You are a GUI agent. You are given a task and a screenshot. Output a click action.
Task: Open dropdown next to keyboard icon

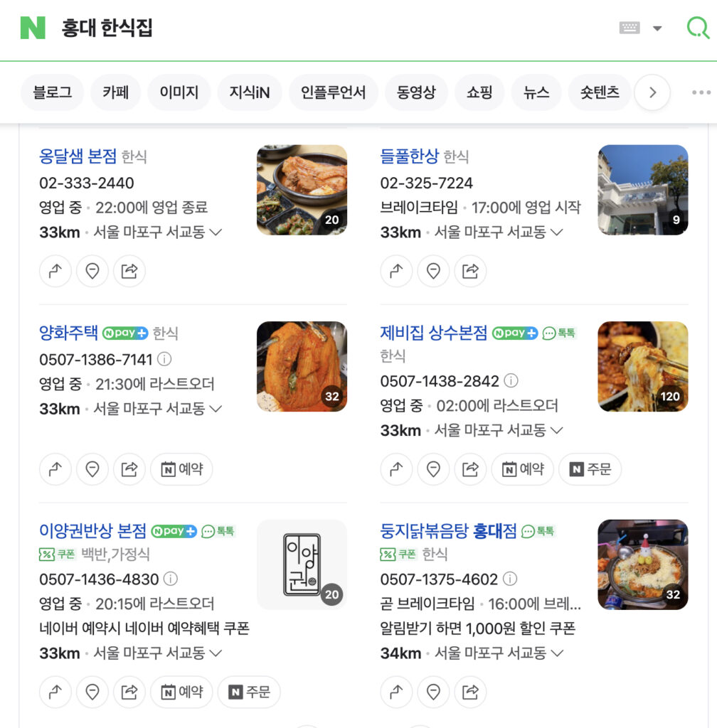657,28
